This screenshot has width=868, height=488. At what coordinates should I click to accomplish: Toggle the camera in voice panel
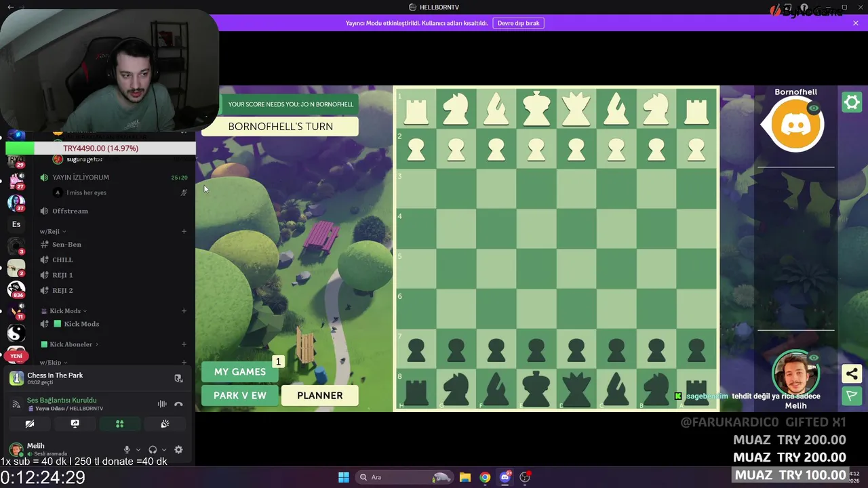(x=30, y=424)
